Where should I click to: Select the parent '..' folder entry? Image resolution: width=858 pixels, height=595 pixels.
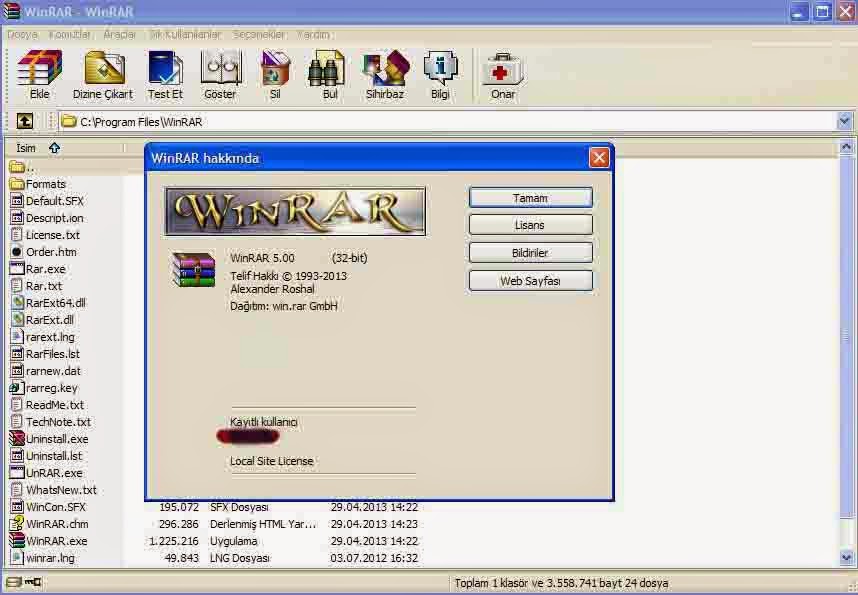click(22, 167)
